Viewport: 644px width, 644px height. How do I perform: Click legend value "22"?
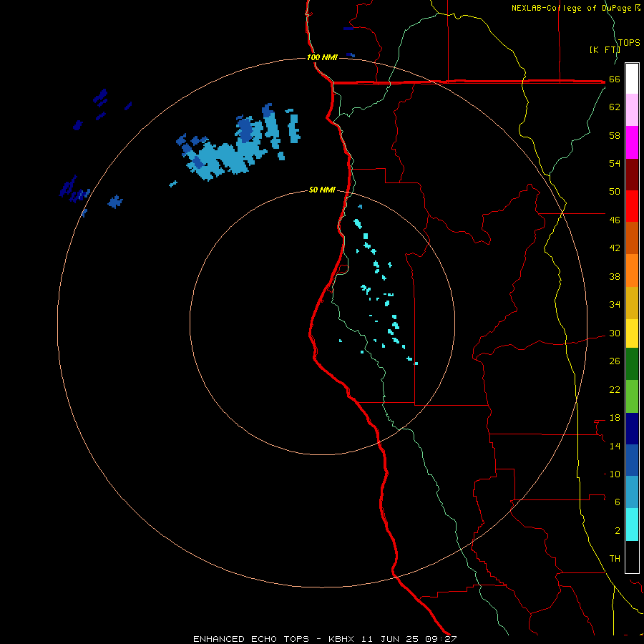(615, 389)
